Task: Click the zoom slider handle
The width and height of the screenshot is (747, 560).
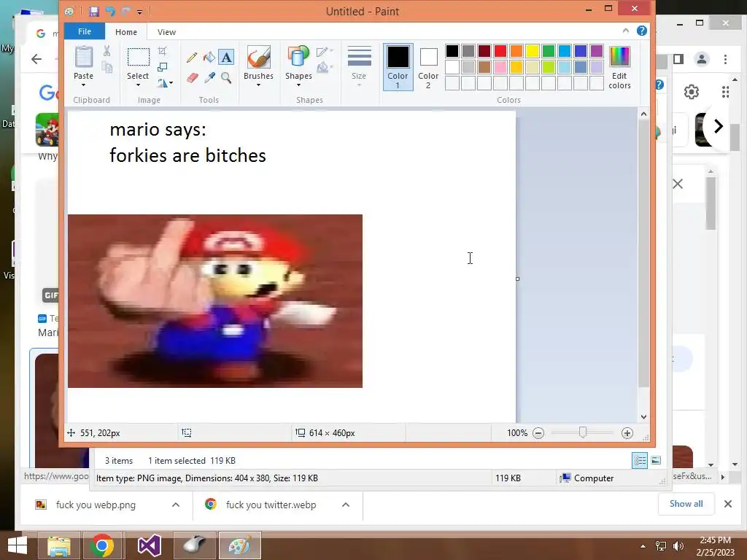Action: click(x=583, y=432)
